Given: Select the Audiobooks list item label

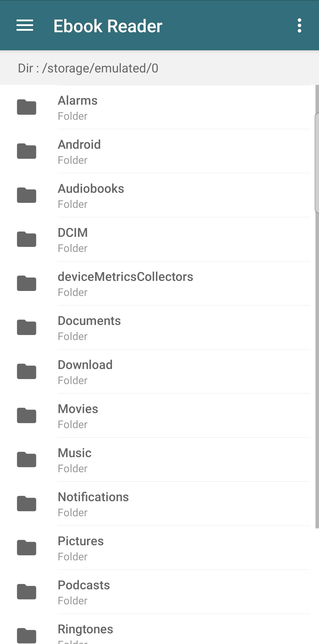Looking at the screenshot, I should pos(91,189).
